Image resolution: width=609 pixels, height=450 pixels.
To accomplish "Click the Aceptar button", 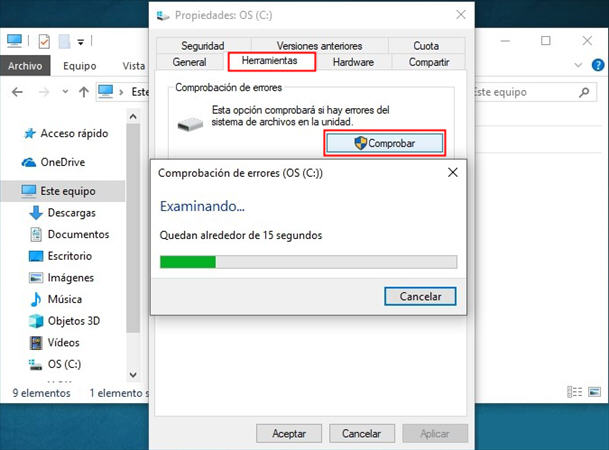I will 289,433.
